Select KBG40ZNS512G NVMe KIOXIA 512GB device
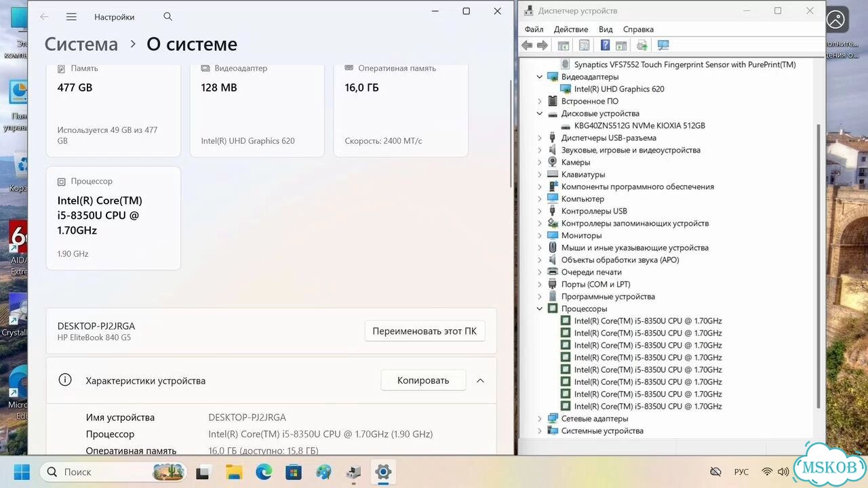868x488 pixels. [639, 125]
